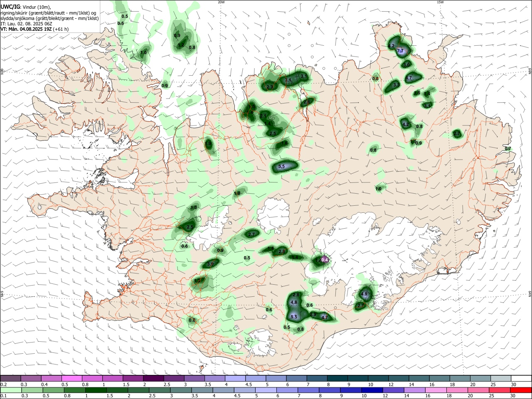Click the 0.1 label on the rain legend
Image resolution: width=532 pixels, height=399 pixels.
coord(3,396)
